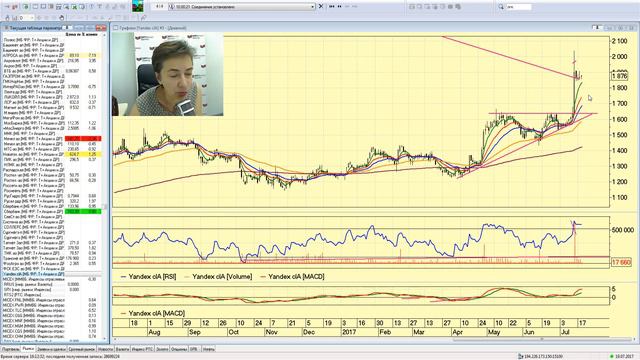
Task: Click the pencil drawing icon in second toolbar row
Action: 143,18
